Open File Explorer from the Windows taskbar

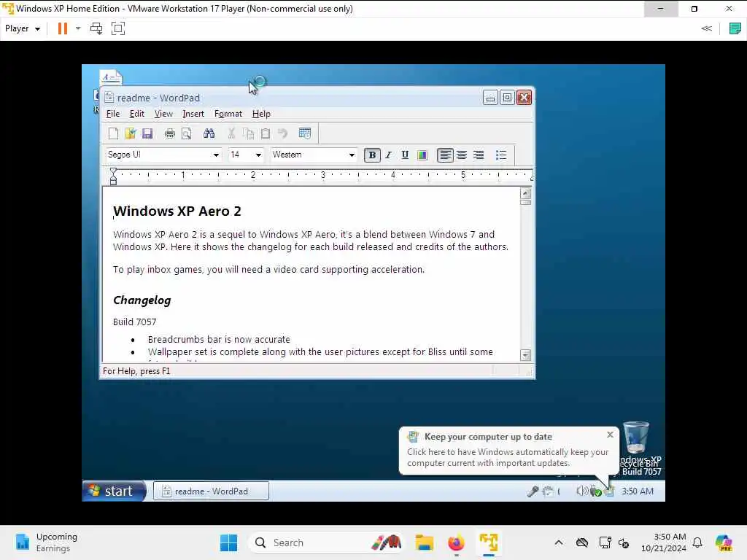pyautogui.click(x=424, y=542)
